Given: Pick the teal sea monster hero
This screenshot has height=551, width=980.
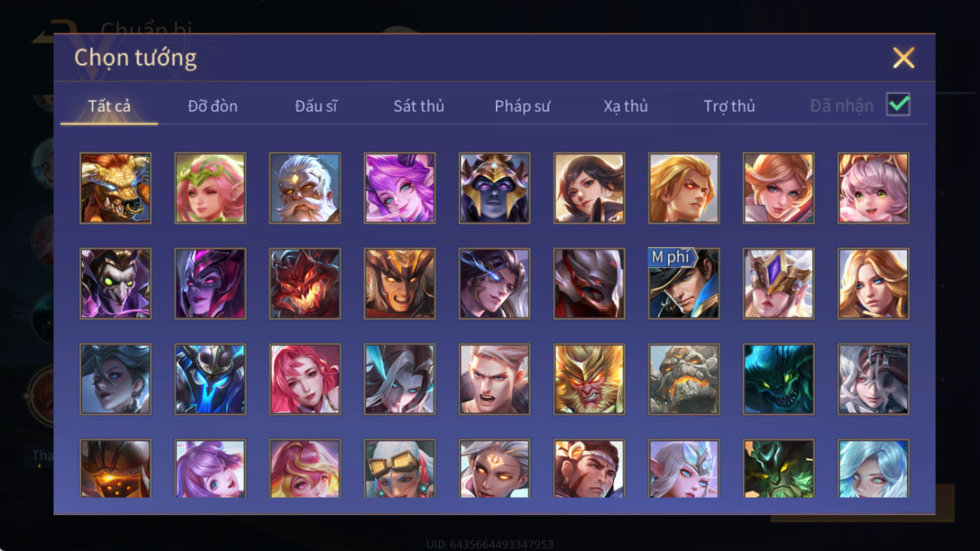Looking at the screenshot, I should (778, 379).
